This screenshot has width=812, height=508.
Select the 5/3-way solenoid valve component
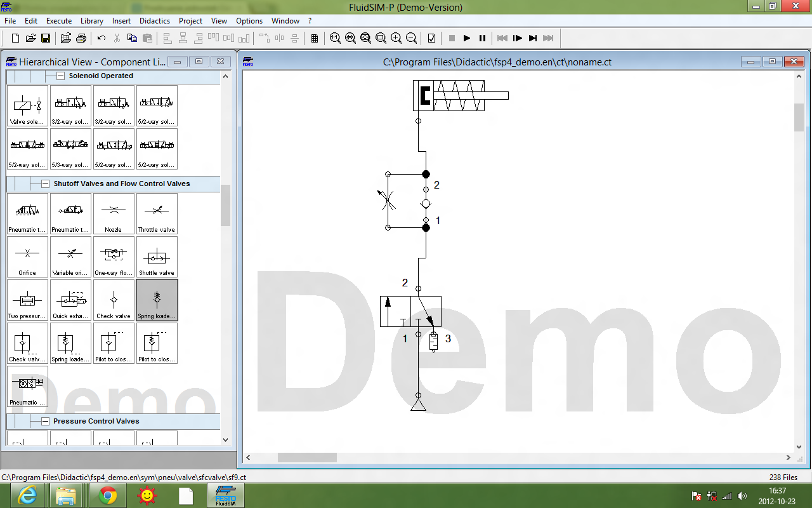tap(70, 149)
